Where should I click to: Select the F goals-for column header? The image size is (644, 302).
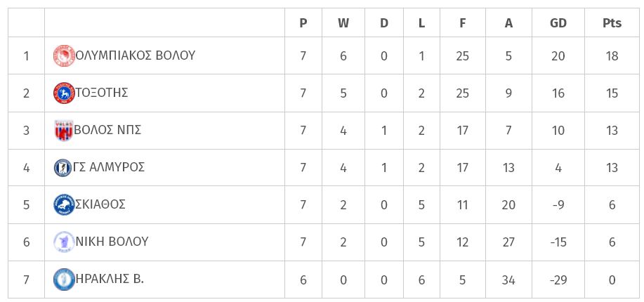463,23
